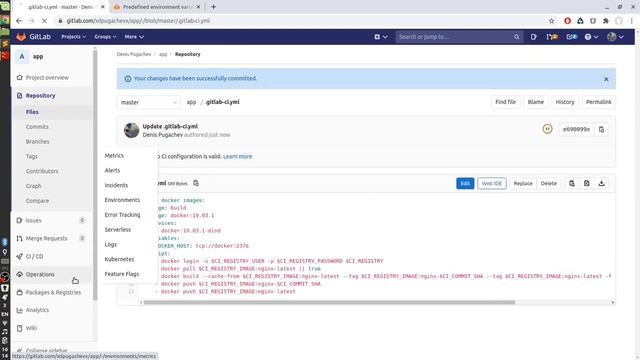Viewport: 640px width, 360px height.
Task: Open the commit hash e698099e
Action: click(576, 129)
